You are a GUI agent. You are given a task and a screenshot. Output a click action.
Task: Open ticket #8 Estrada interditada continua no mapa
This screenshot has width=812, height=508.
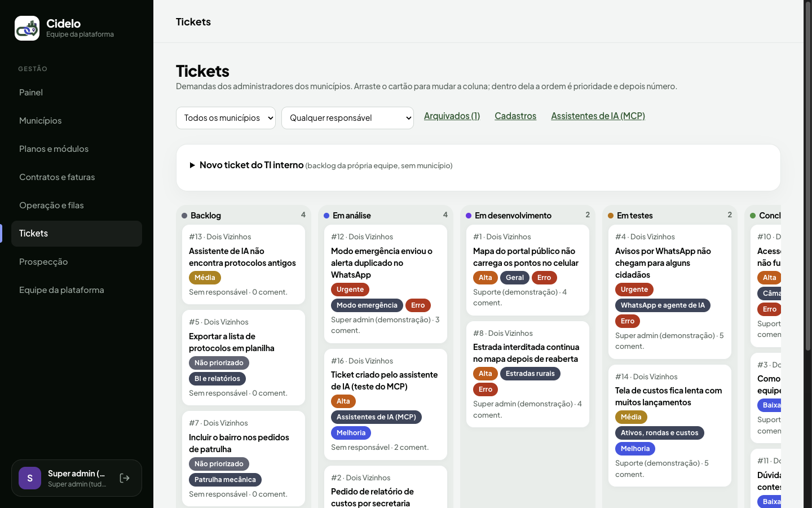pos(528,374)
